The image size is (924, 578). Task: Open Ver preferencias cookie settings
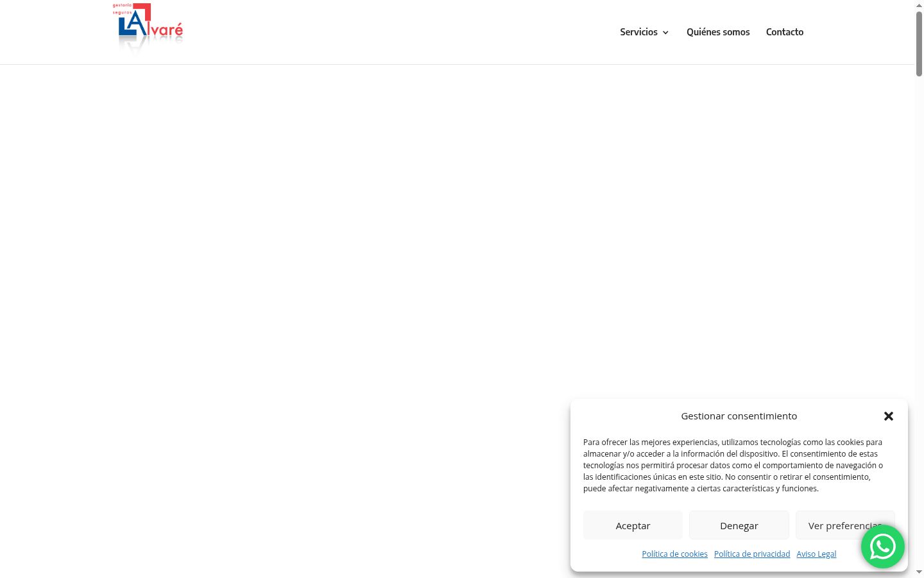tap(845, 525)
